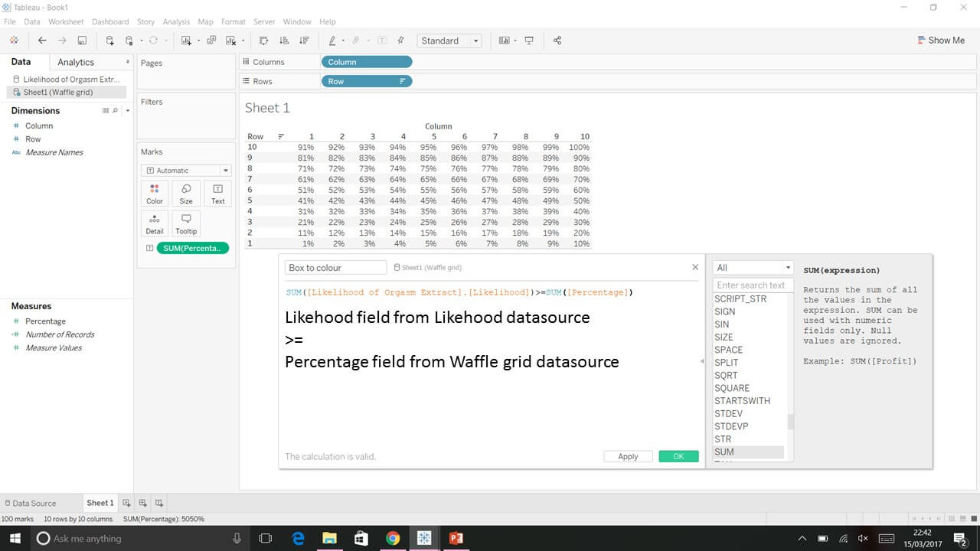Click the Size marks button
This screenshot has width=980, height=551.
click(x=185, y=193)
